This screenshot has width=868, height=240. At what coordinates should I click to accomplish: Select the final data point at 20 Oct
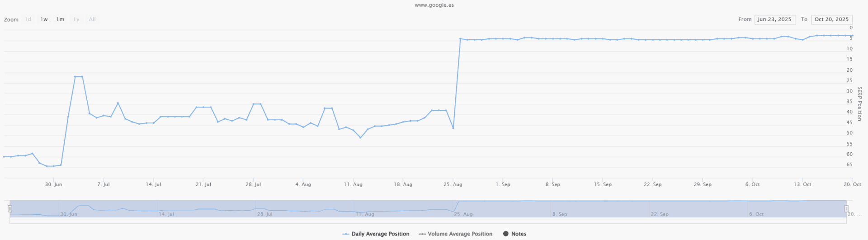coord(852,36)
